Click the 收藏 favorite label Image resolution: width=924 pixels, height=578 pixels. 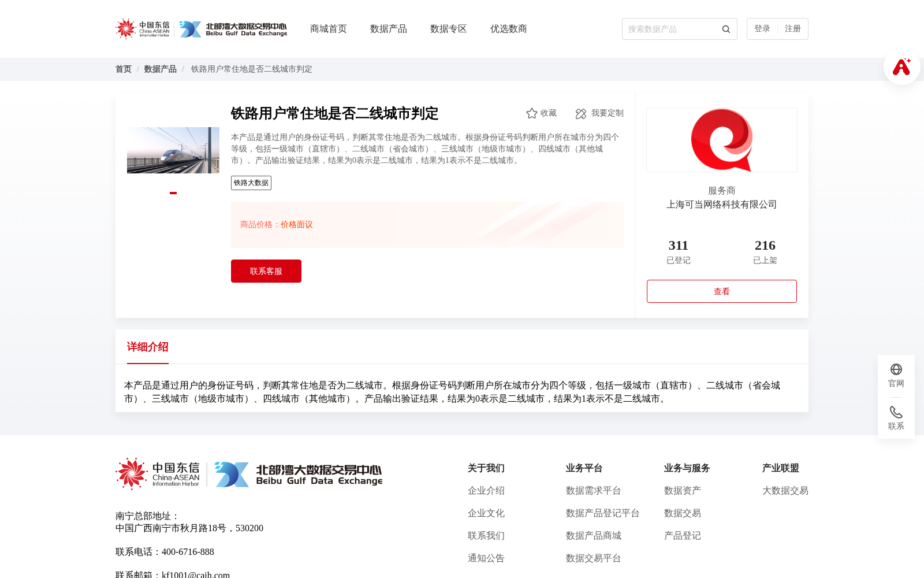point(549,113)
